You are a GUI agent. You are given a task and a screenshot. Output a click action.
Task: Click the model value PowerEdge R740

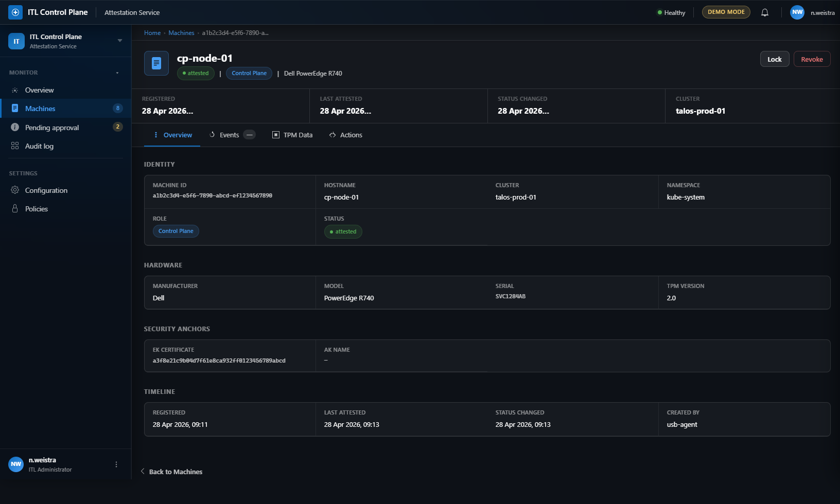[349, 298]
